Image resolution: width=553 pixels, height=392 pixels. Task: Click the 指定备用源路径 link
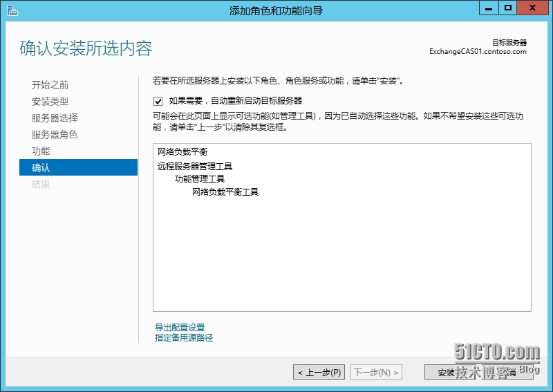click(184, 338)
